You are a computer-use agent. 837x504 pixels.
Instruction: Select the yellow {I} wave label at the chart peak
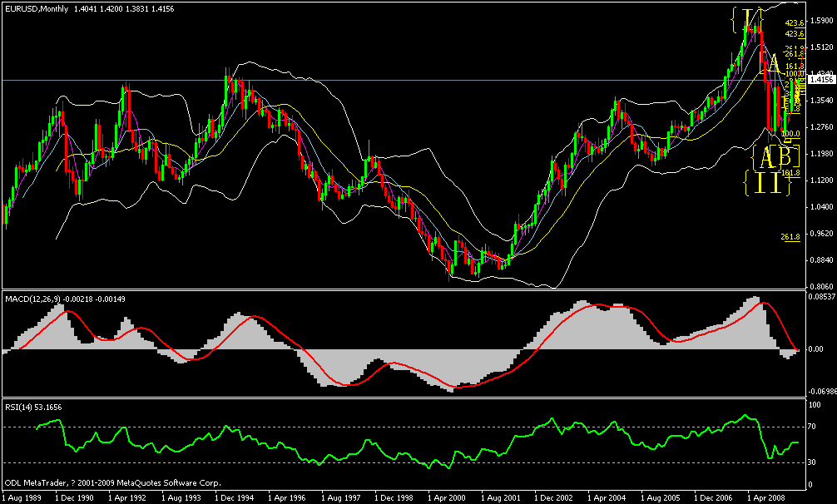pyautogui.click(x=746, y=20)
